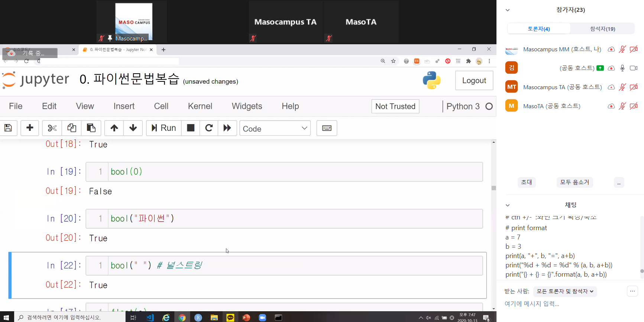Cut selected cells with the scissors icon

pyautogui.click(x=52, y=128)
